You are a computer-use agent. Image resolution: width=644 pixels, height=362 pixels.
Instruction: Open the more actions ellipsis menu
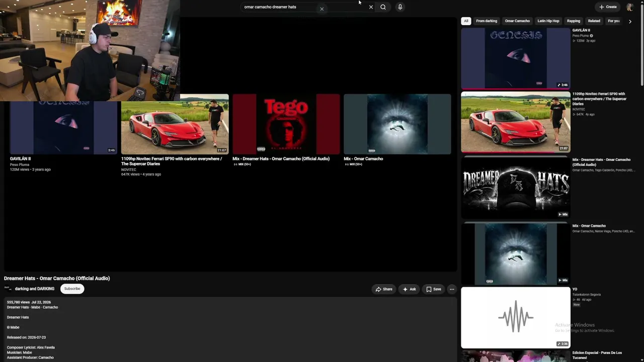coord(452,289)
